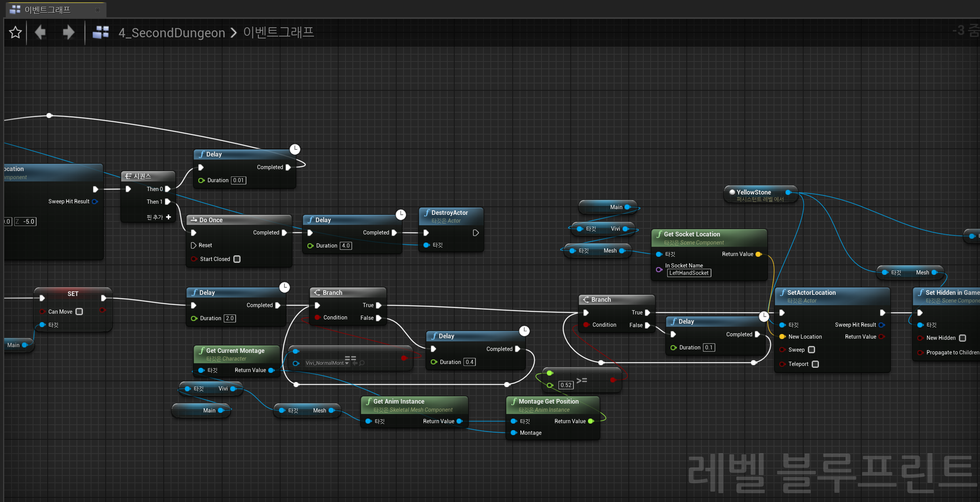Click YellowStone reference output pin
Screen dimensions: 980x502
788,192
